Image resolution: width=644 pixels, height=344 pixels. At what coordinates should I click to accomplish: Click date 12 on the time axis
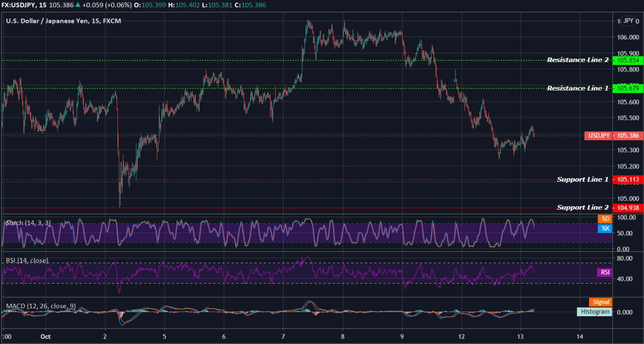461,337
